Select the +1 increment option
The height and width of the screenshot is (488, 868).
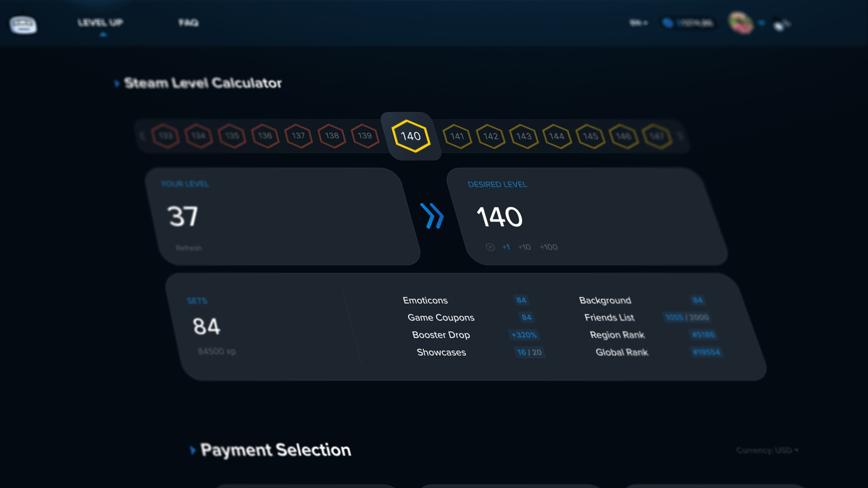(506, 247)
